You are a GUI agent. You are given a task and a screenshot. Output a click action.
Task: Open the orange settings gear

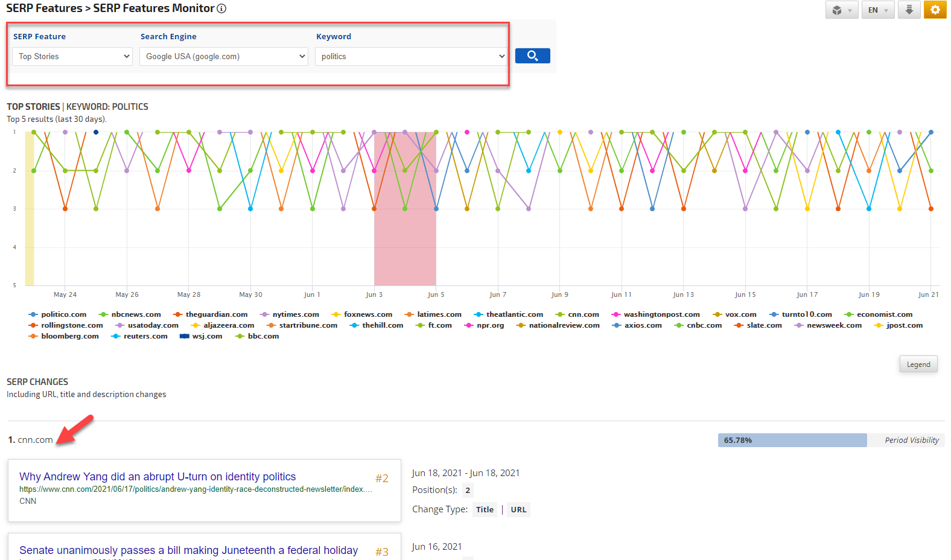tap(935, 10)
